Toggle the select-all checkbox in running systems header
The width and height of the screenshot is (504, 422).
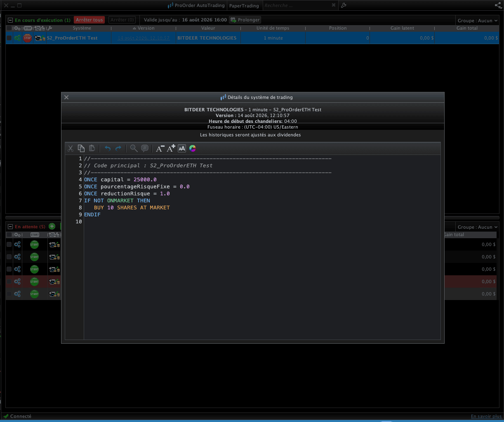point(9,28)
